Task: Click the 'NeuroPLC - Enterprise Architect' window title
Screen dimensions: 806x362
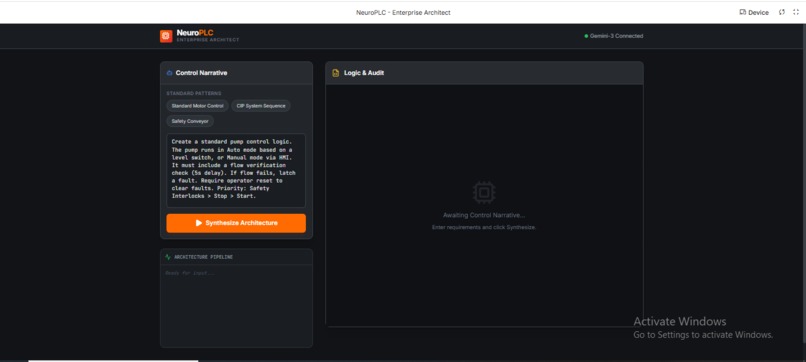Action: 403,12
